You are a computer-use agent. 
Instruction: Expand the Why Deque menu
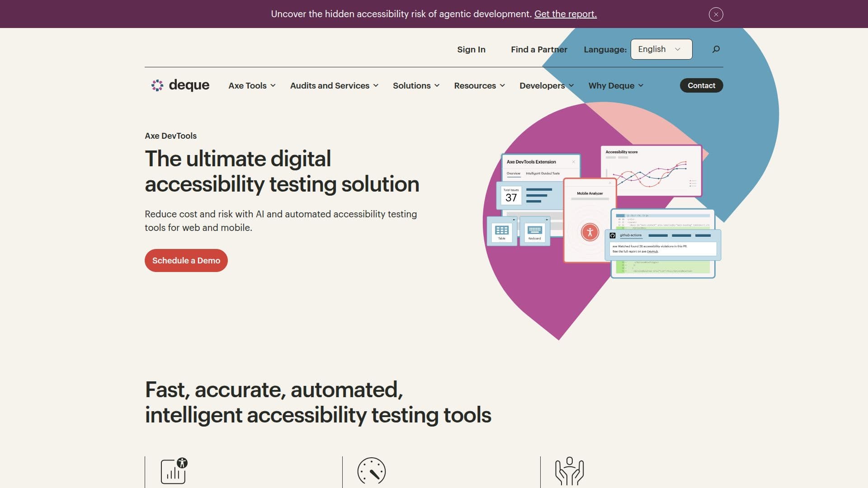(616, 85)
